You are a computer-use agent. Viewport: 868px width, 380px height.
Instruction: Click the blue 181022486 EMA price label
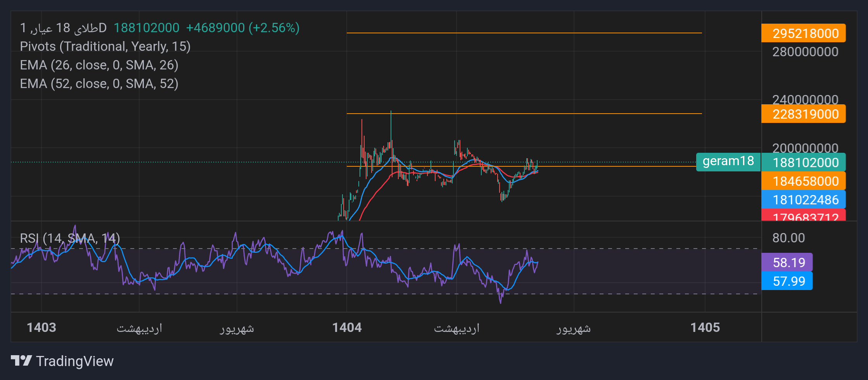(x=804, y=200)
